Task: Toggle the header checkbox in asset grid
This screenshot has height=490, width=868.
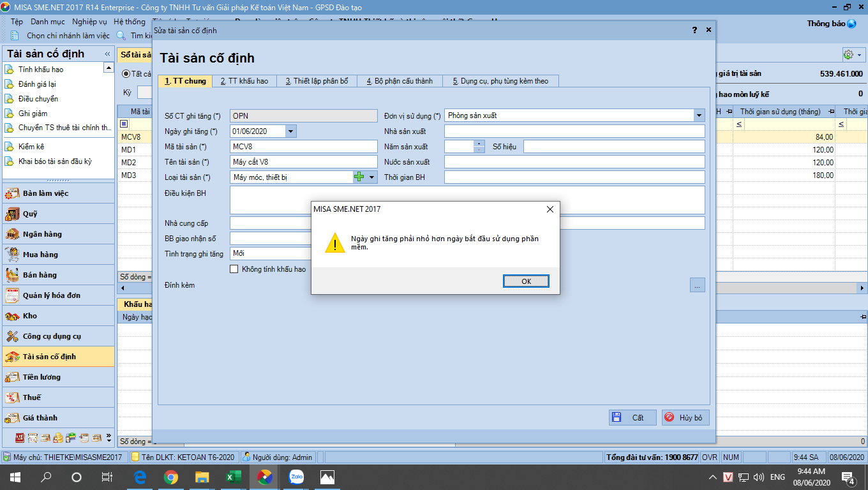Action: point(124,124)
